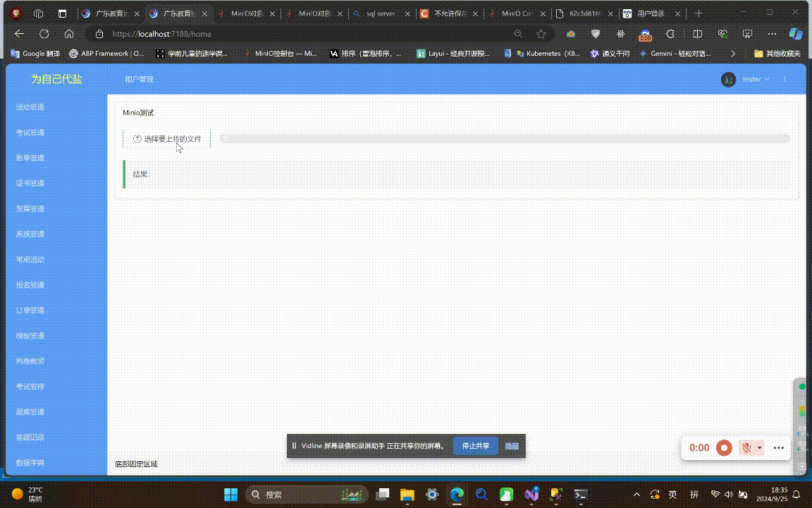Open 订单管理 in the sidebar
This screenshot has height=508, width=812.
30,310
